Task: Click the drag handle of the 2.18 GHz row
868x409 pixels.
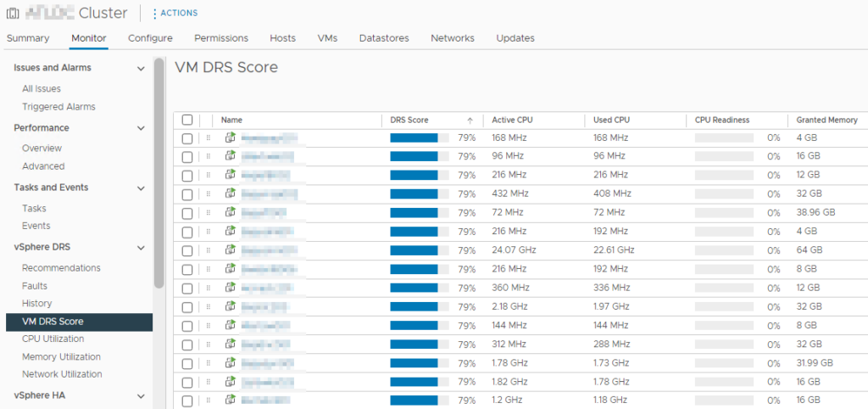Action: coord(209,306)
